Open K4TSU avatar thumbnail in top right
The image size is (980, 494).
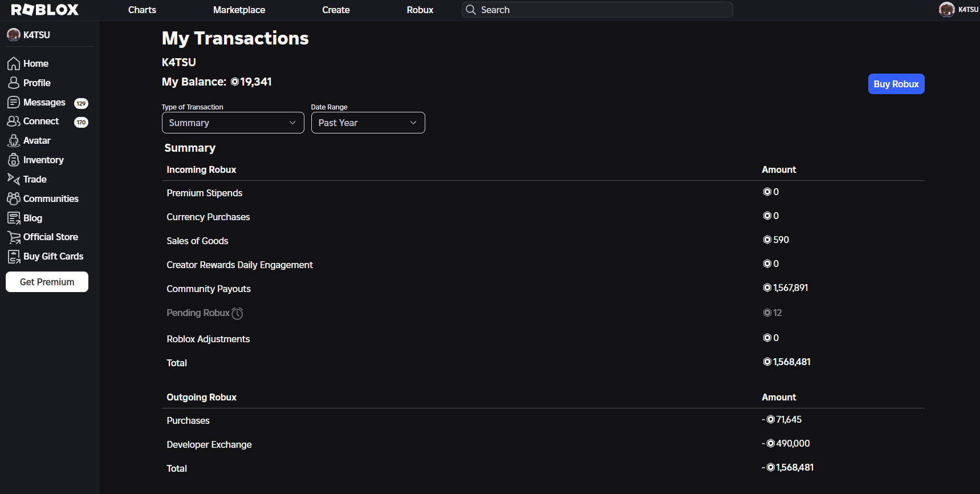(x=946, y=10)
